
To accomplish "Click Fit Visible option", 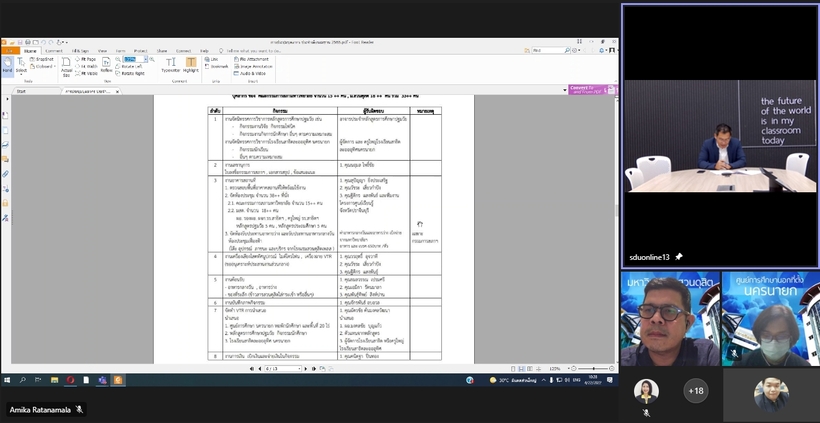I will pos(86,73).
